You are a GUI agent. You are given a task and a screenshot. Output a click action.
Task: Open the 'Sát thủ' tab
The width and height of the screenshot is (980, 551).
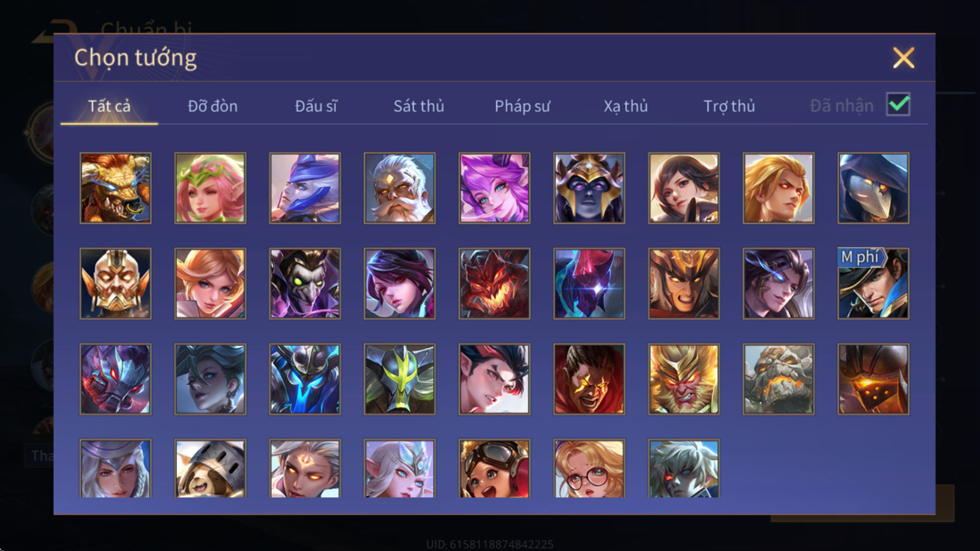point(418,106)
